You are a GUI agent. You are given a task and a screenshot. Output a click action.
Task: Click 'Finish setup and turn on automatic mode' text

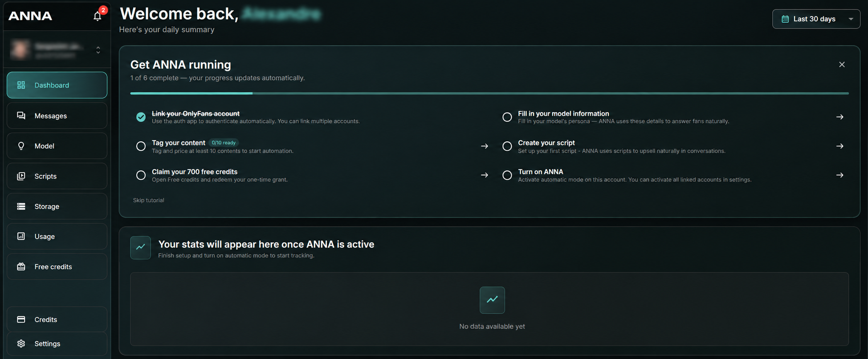[236, 256]
